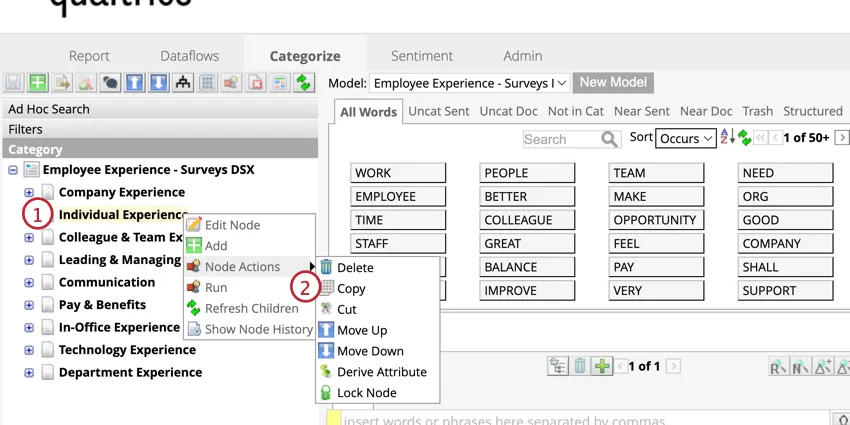Open the Uncat Sent tab

point(438,111)
